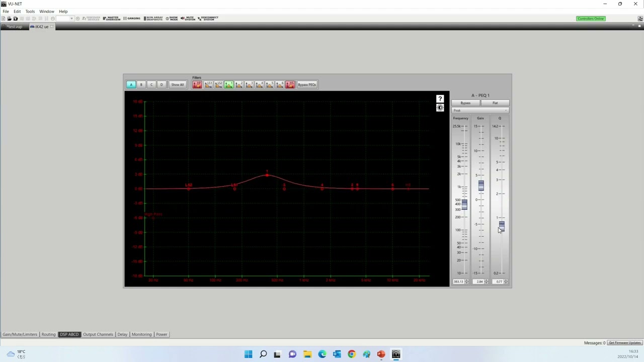The image size is (644, 362).
Task: Toggle Show All channels
Action: tap(177, 84)
